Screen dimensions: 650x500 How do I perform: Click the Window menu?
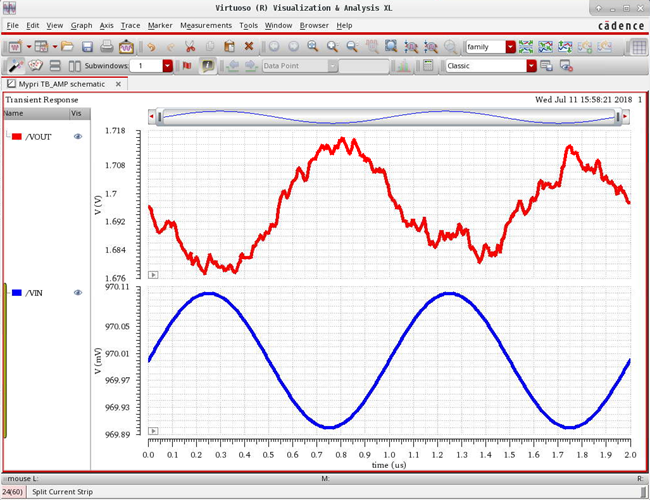[x=279, y=26]
